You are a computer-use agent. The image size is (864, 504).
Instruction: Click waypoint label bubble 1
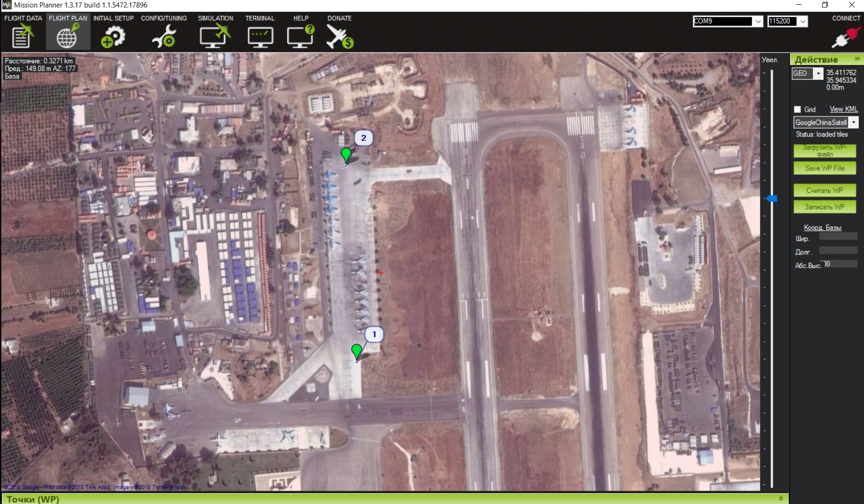tap(374, 335)
